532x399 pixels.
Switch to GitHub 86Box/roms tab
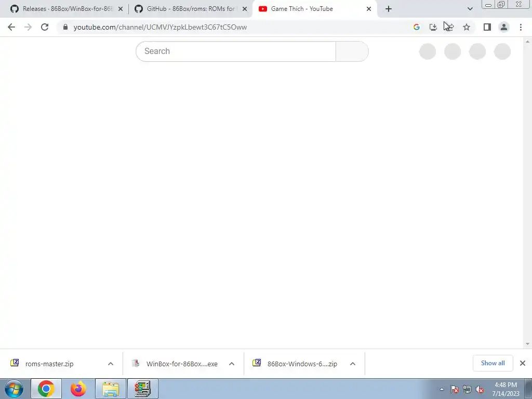[x=191, y=9]
